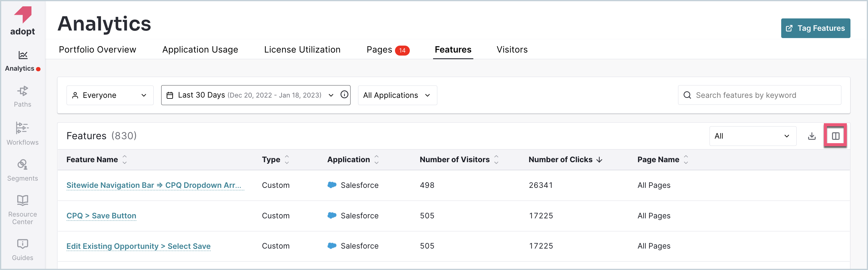Click the download features icon

tap(812, 136)
